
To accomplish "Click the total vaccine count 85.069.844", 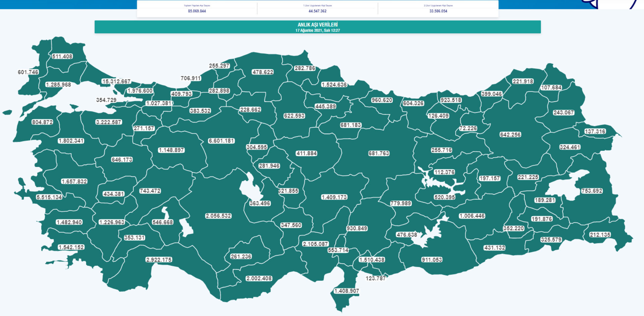I will [x=197, y=11].
